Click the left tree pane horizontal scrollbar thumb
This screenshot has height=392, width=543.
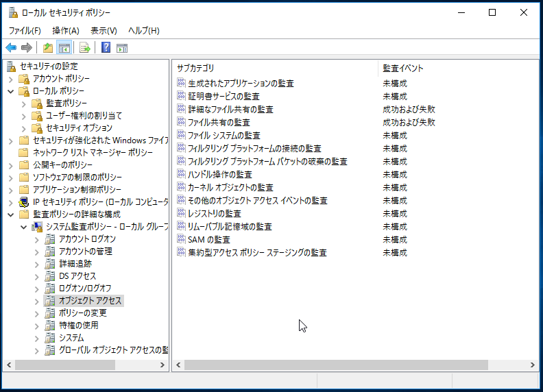coord(65,365)
